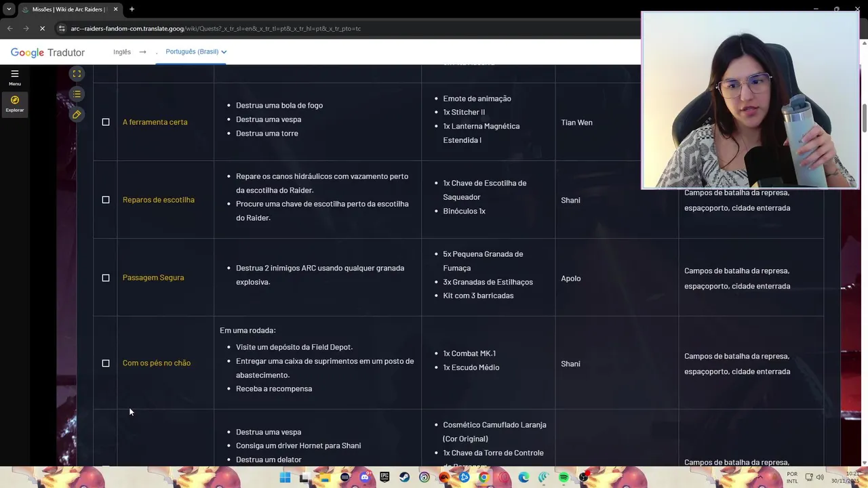Screen dimensions: 868x488
Task: Click the fullscreen expand icon
Action: (x=77, y=74)
